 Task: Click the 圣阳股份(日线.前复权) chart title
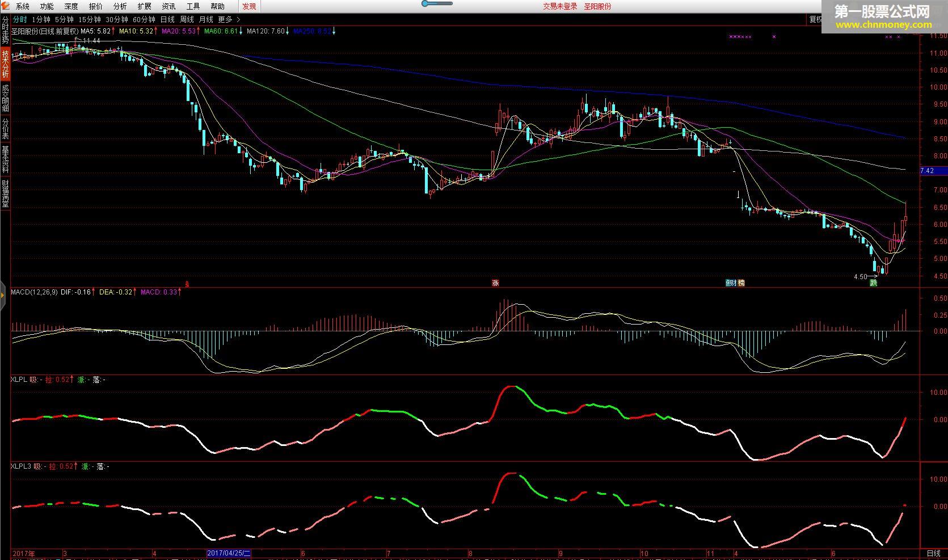pos(45,31)
